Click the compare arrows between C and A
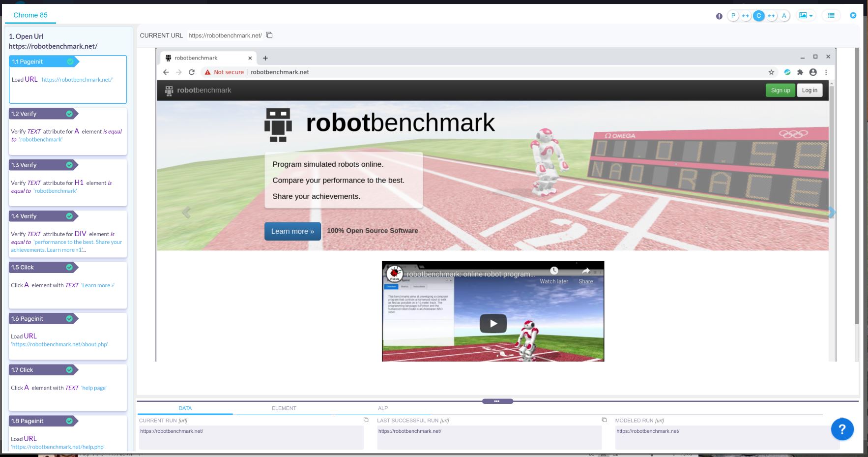The width and height of the screenshot is (868, 457). [x=771, y=16]
